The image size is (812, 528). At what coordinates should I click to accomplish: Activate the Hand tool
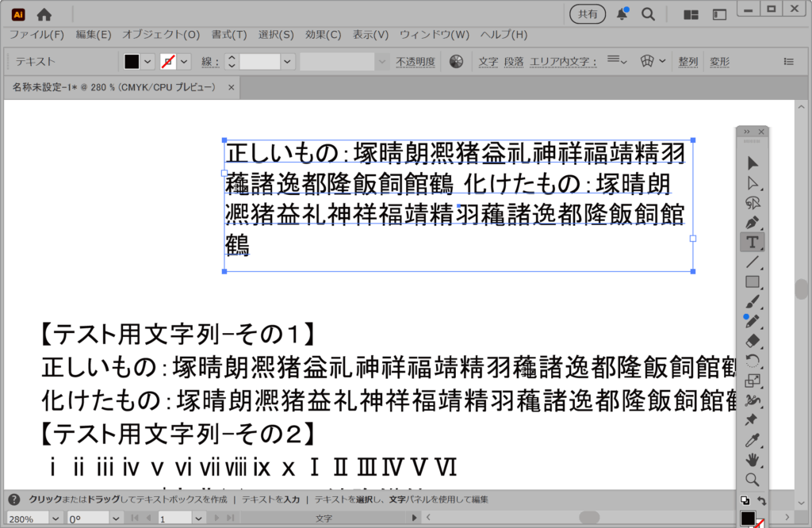click(753, 460)
